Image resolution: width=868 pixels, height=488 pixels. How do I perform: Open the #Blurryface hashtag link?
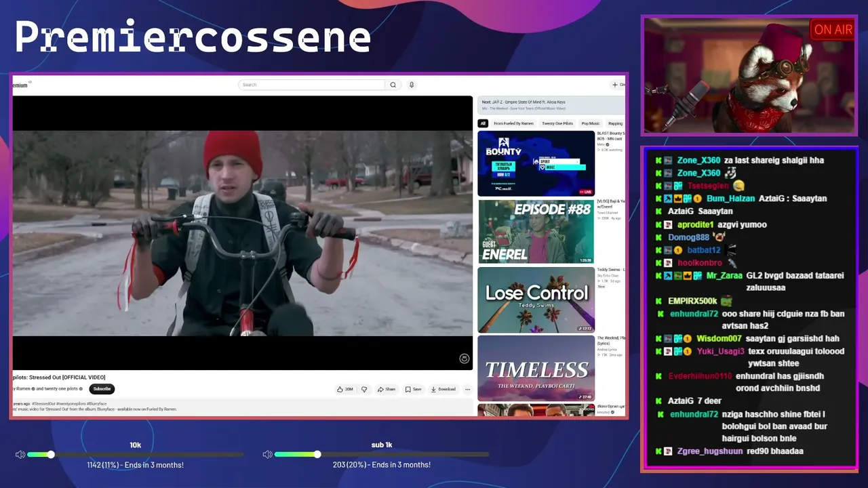97,404
